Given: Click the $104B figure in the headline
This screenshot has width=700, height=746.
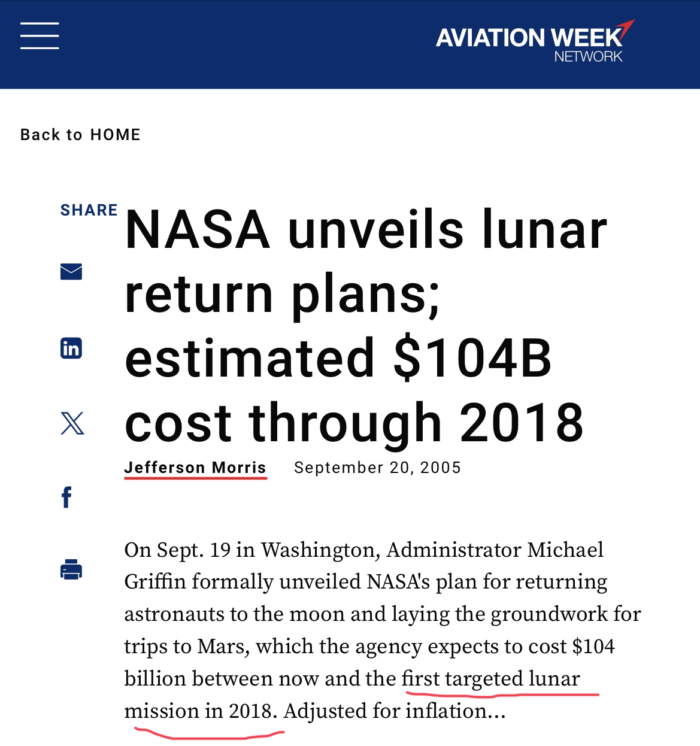Looking at the screenshot, I should [472, 358].
